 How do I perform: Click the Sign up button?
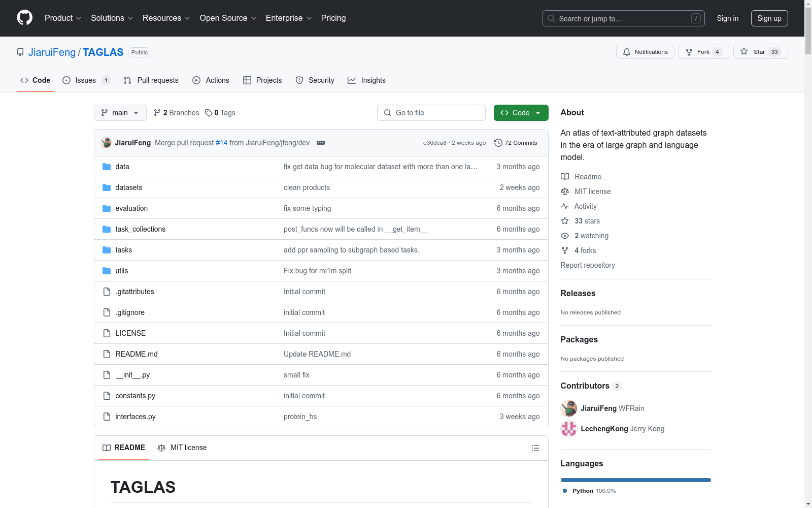tap(769, 18)
